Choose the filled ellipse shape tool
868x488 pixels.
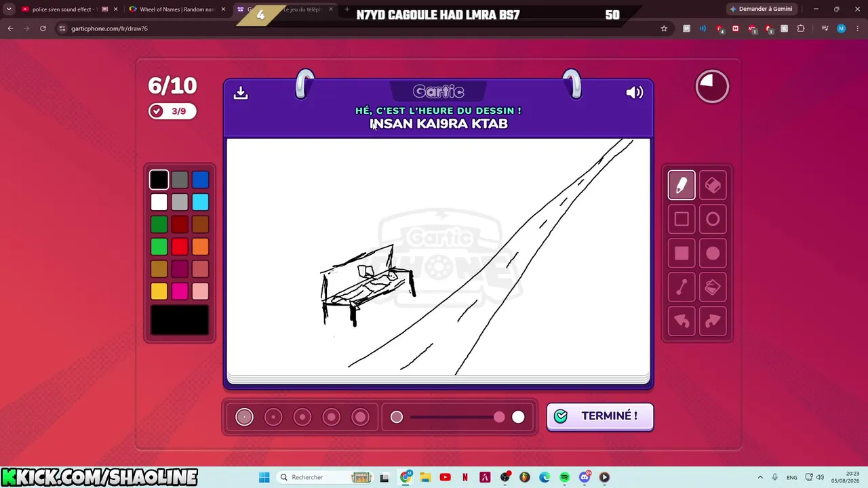coord(713,253)
